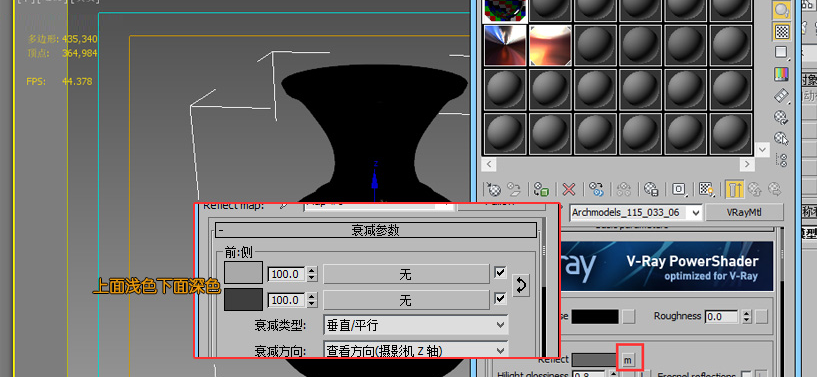
Task: Click the 顶点: 364,984 statistic
Action: point(63,53)
